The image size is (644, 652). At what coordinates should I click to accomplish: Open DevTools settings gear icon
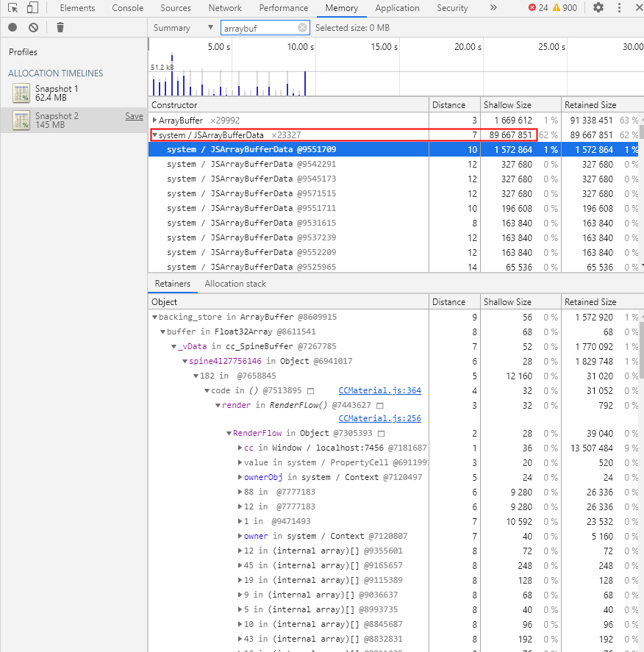tap(598, 8)
